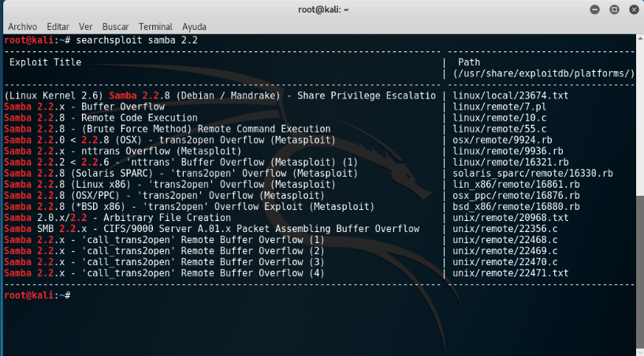Click 'osx/remote/9924.rb' path
This screenshot has width=644, height=356.
pyautogui.click(x=502, y=141)
